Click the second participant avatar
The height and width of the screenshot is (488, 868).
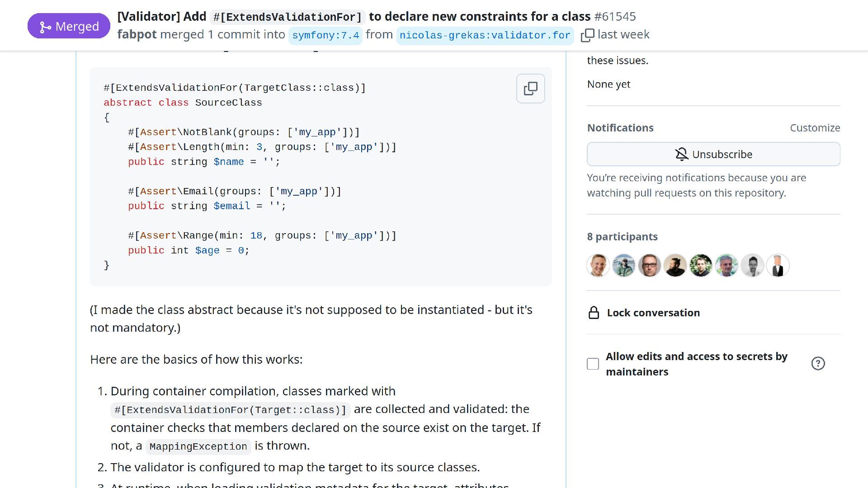tap(624, 265)
